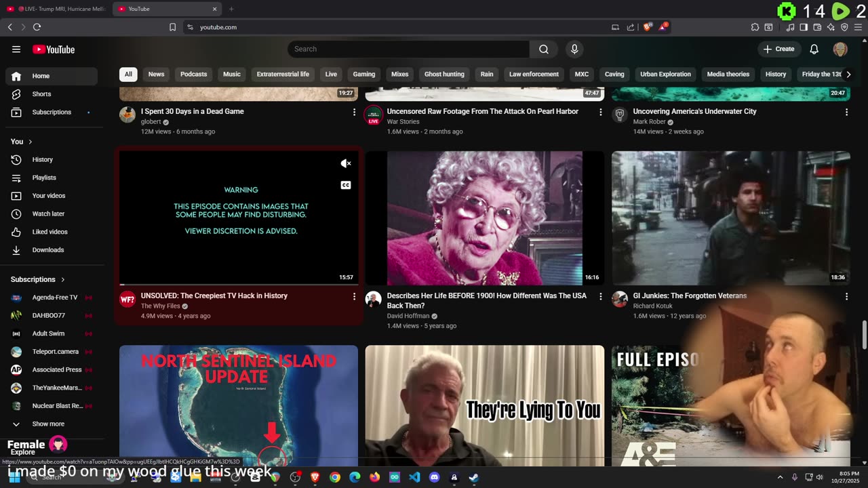Open The Why Files channel avatar
This screenshot has width=868, height=488.
(x=127, y=299)
